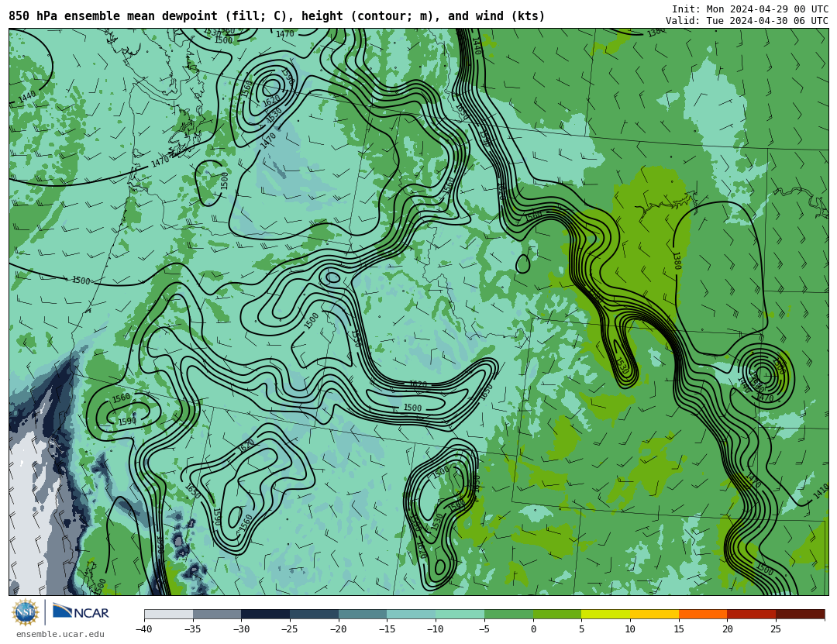Click the -25 colorbar tick label
The image size is (837, 644).
(x=289, y=629)
